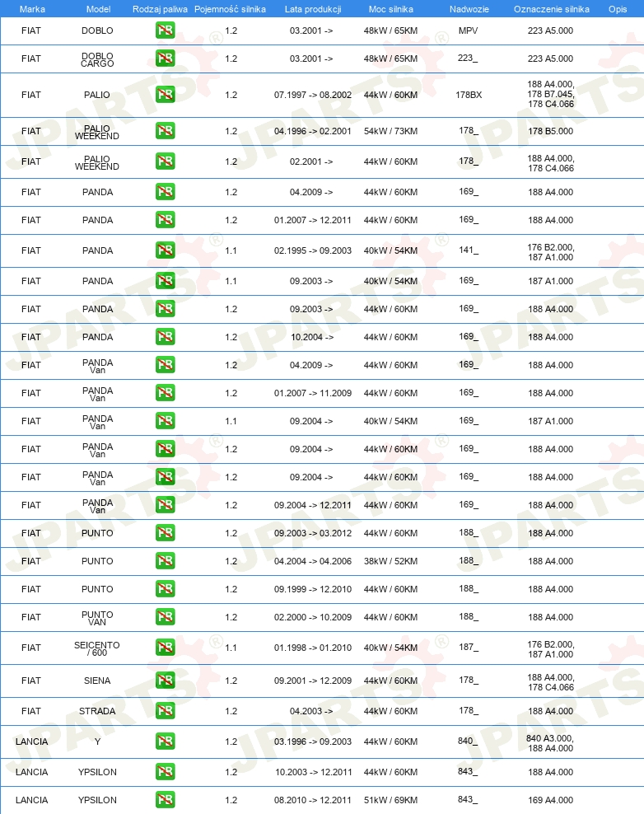Screen dimensions: 644x814
Task: Click the 178BX body code cell
Action: tap(469, 95)
